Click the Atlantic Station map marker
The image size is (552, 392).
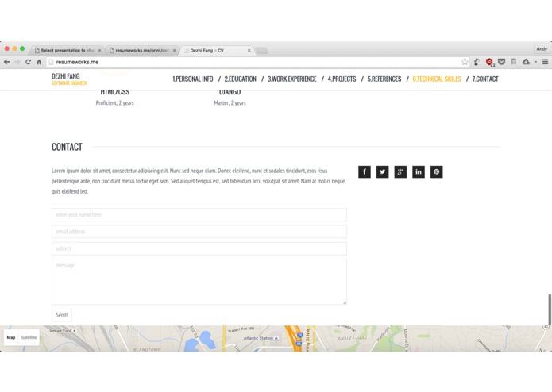(276, 338)
